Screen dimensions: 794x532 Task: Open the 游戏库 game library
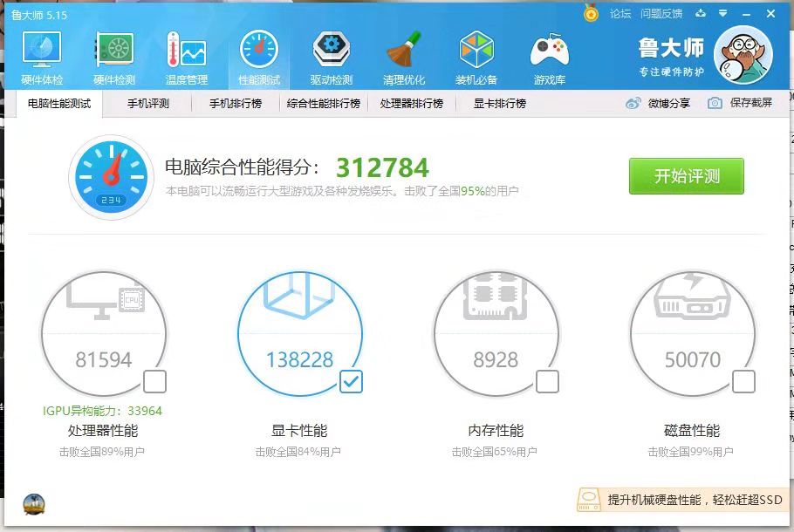pos(550,56)
